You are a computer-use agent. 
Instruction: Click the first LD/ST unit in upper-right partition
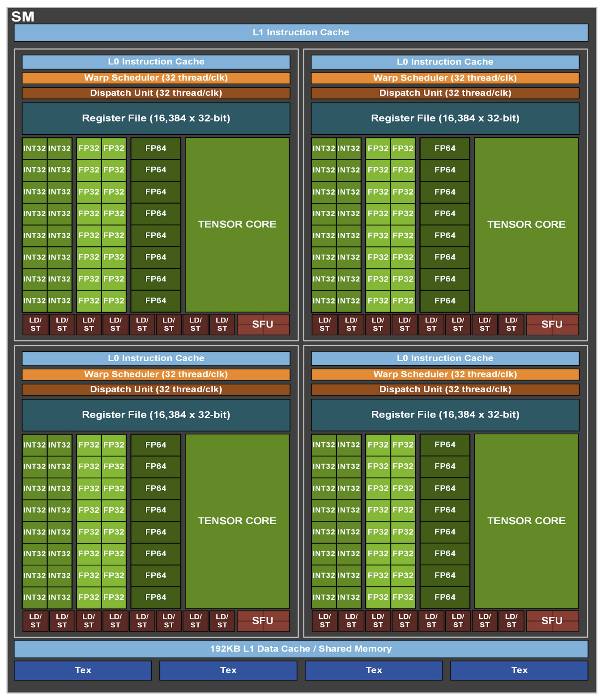point(324,324)
